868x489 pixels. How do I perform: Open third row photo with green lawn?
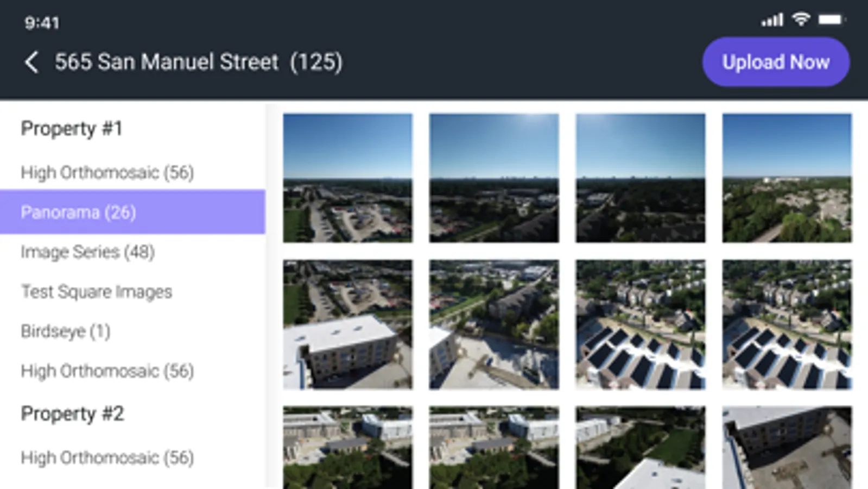tap(641, 448)
